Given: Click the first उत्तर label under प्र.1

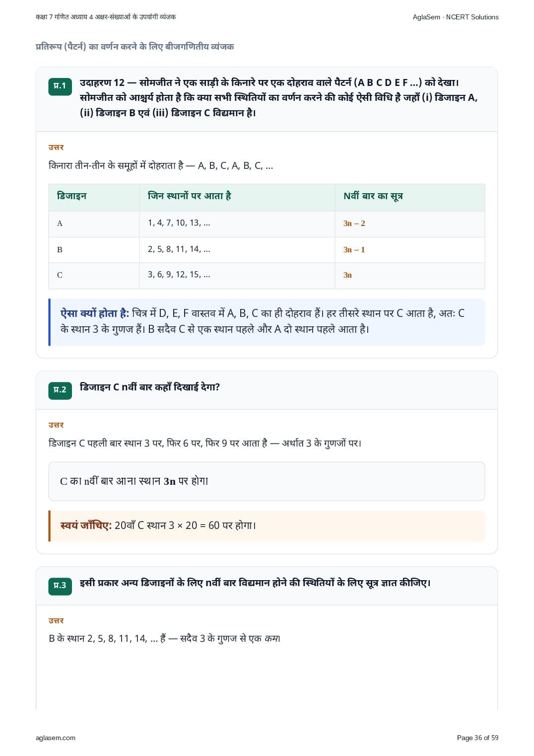Looking at the screenshot, I should coord(56,148).
